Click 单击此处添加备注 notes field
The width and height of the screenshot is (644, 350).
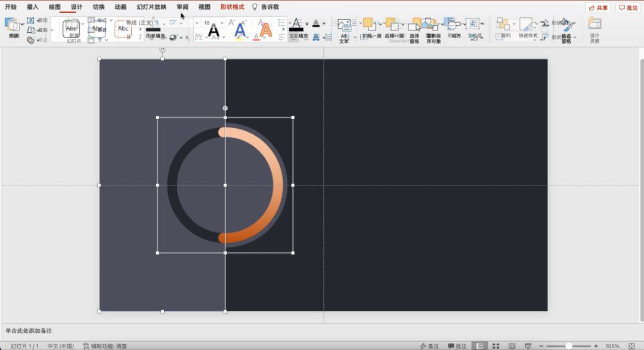pos(29,331)
